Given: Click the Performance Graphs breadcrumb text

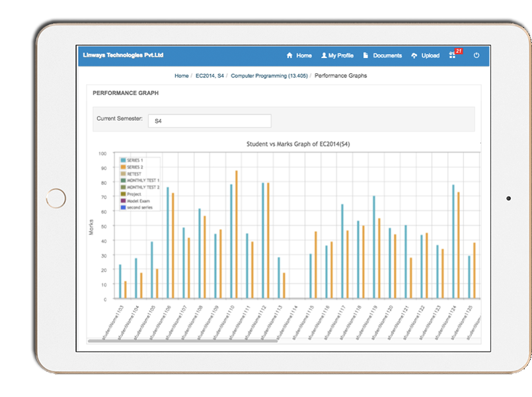Looking at the screenshot, I should point(340,75).
